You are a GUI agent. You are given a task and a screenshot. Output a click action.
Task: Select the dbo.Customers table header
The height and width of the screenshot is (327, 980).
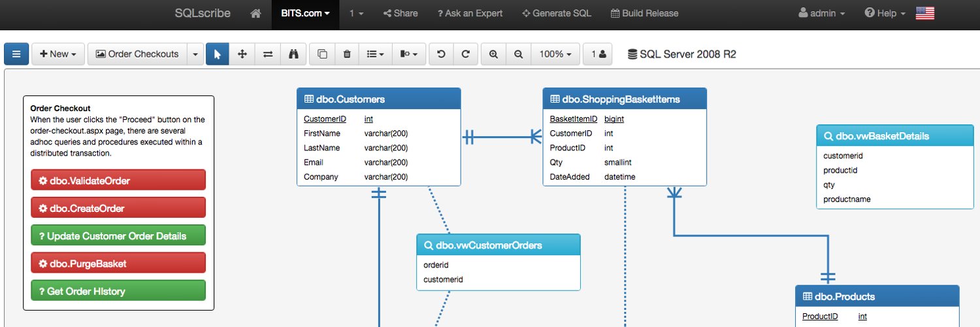(379, 99)
